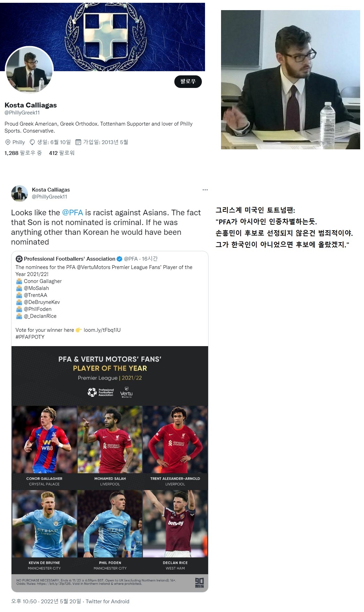Click the calendar join-date icon
The image size is (364, 612).
(x=78, y=142)
